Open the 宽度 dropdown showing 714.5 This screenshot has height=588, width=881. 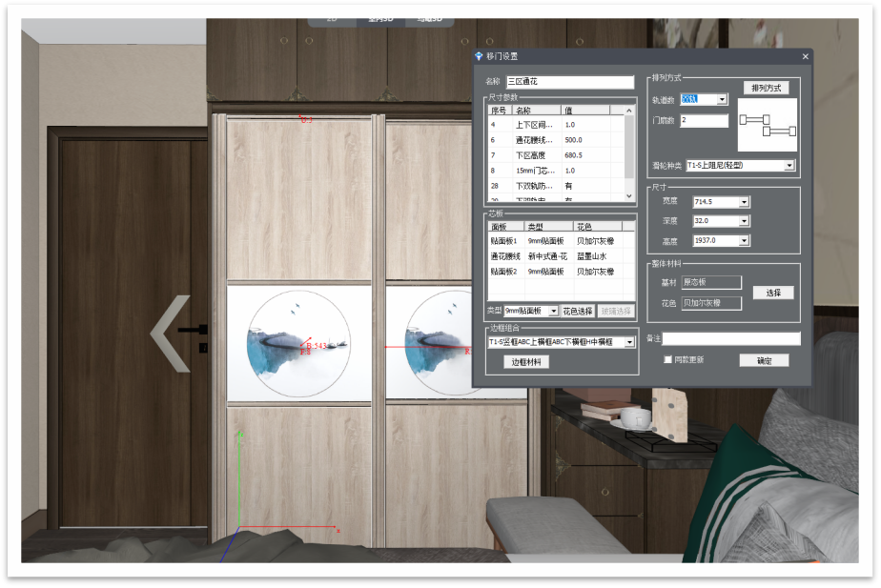click(744, 202)
